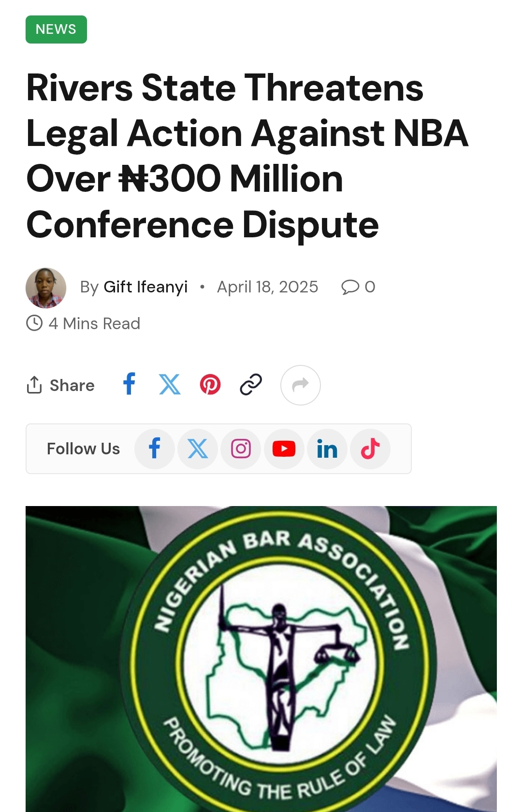522x812 pixels.
Task: Open the Nigerian Bar Association image
Action: 261,657
